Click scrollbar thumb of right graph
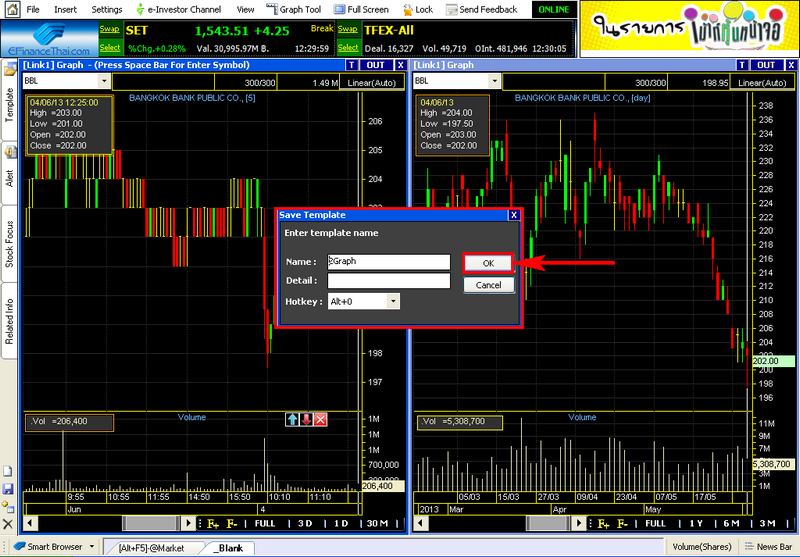Viewport: 800px width, 557px height. pyautogui.click(x=548, y=523)
